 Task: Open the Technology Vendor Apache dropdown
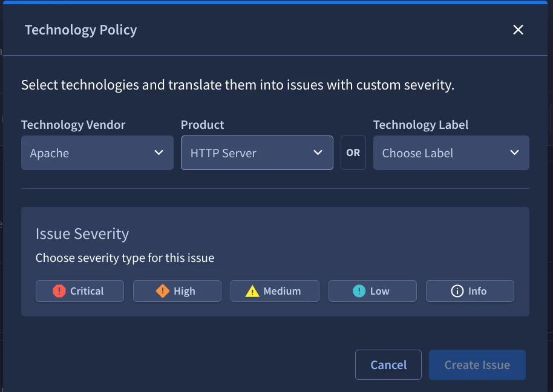97,153
